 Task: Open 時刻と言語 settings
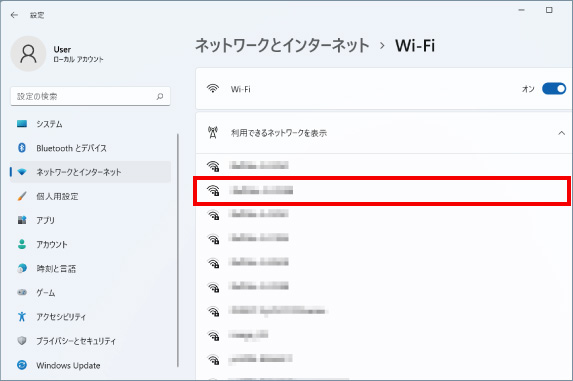point(90,268)
